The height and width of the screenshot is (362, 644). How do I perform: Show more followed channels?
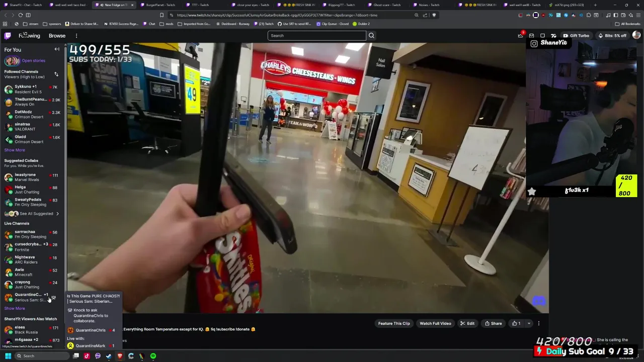point(15,150)
